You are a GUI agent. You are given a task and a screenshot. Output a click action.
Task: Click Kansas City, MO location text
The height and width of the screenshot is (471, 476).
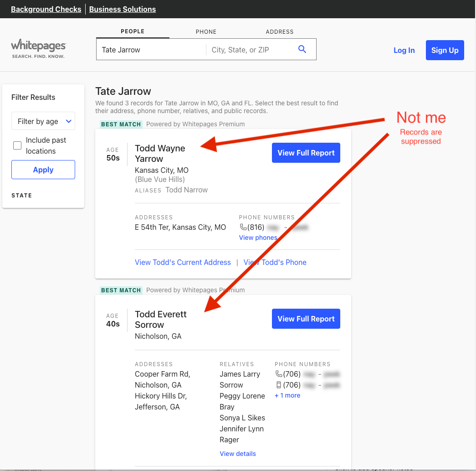pyautogui.click(x=162, y=170)
